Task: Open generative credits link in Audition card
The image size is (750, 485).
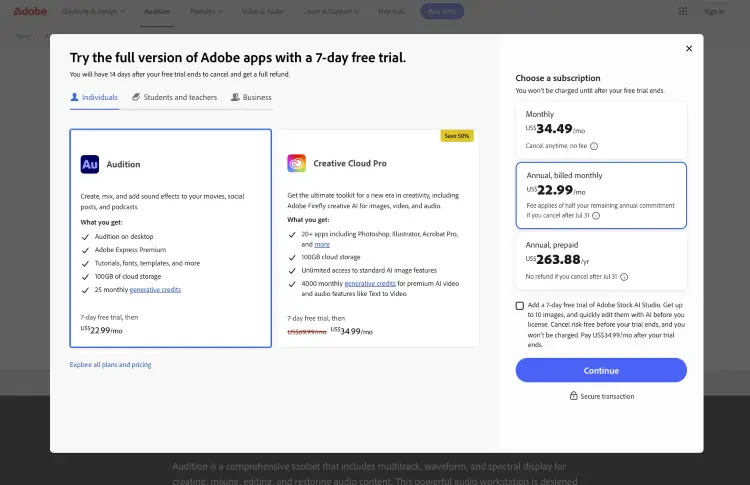Action: tap(155, 289)
